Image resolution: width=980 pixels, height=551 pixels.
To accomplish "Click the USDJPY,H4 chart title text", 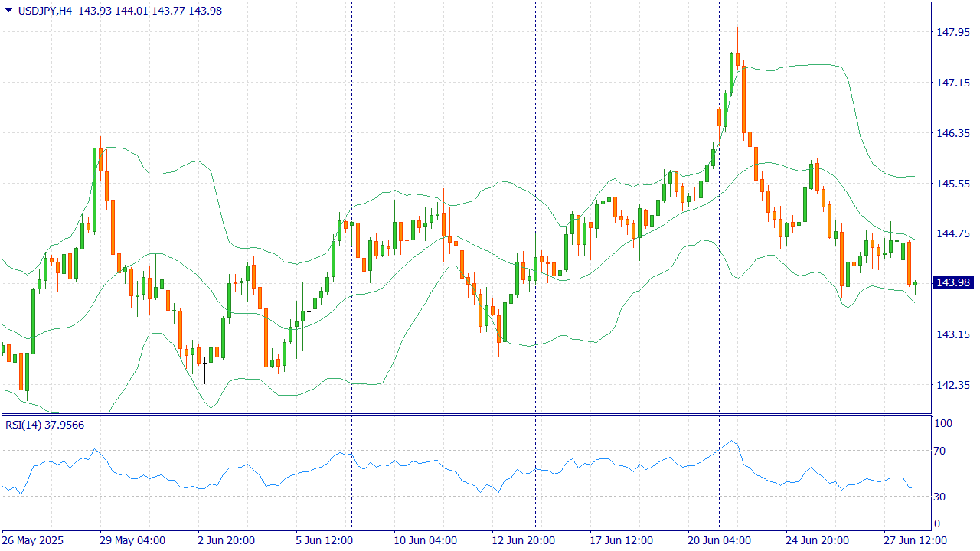I will (x=45, y=11).
